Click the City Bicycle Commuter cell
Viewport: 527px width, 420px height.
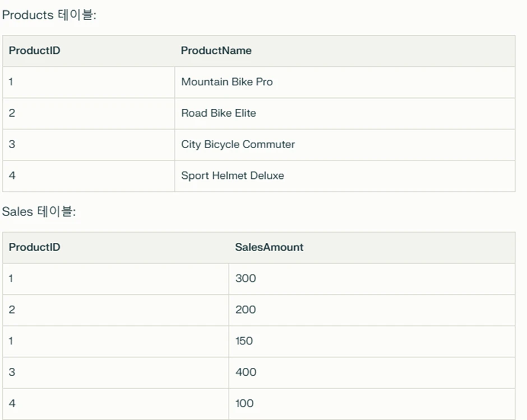(x=345, y=145)
